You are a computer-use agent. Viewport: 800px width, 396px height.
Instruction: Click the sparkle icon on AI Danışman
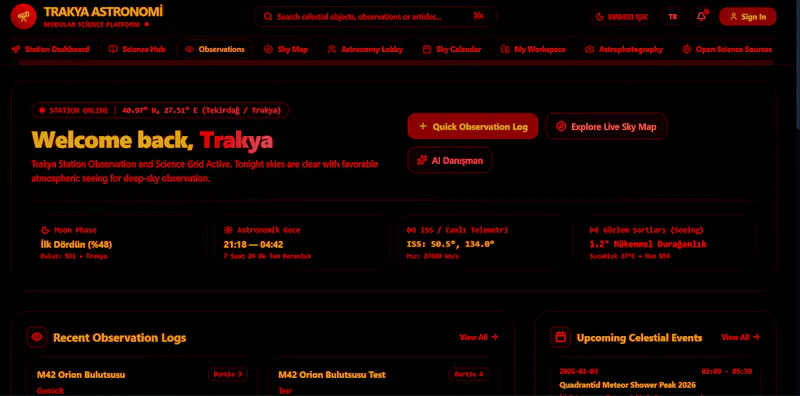(422, 160)
